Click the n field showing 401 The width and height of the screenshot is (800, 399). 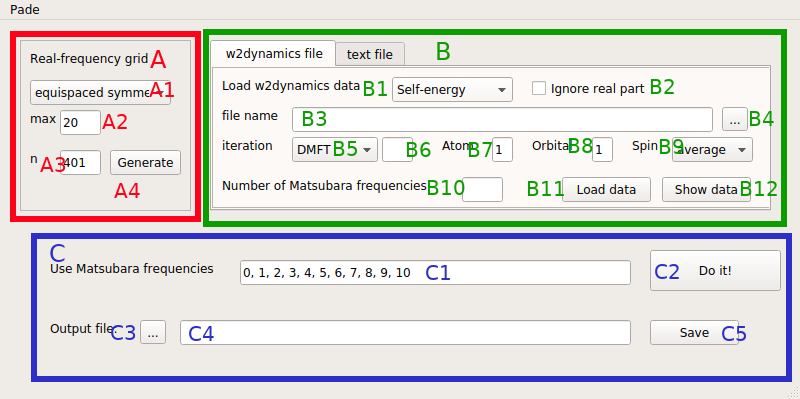(81, 163)
